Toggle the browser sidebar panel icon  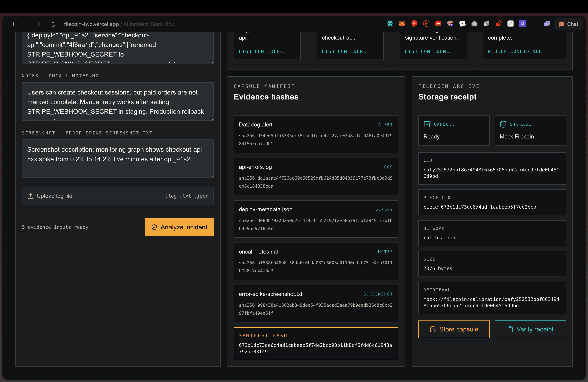pos(11,24)
